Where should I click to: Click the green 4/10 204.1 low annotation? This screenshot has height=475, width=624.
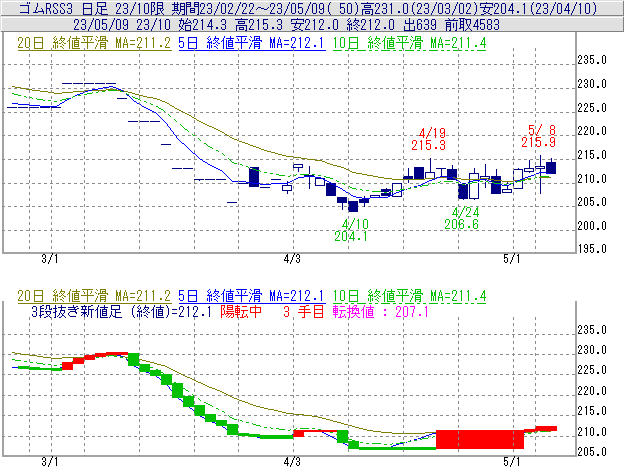pyautogui.click(x=351, y=230)
